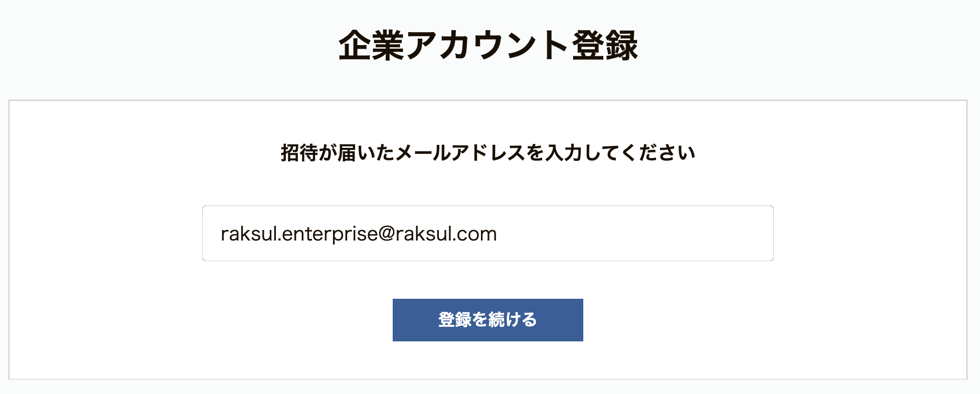Continue registration with the blue button
980x394 pixels.
[487, 320]
